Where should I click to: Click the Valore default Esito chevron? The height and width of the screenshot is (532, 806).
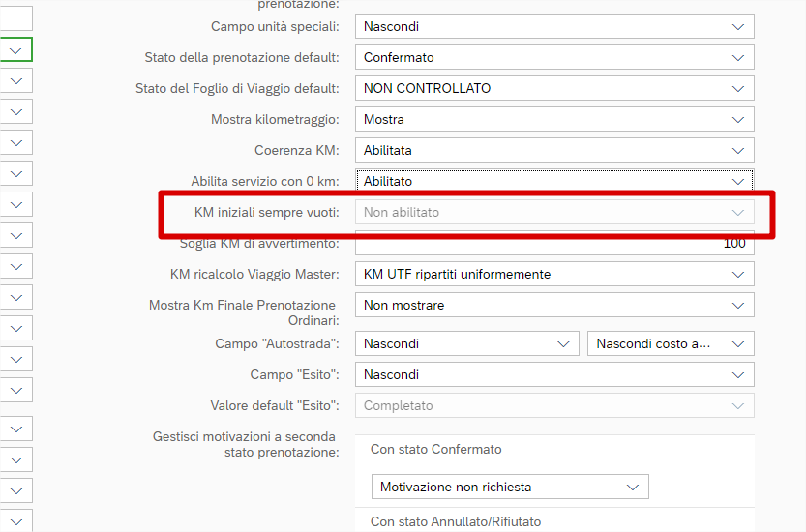click(739, 405)
